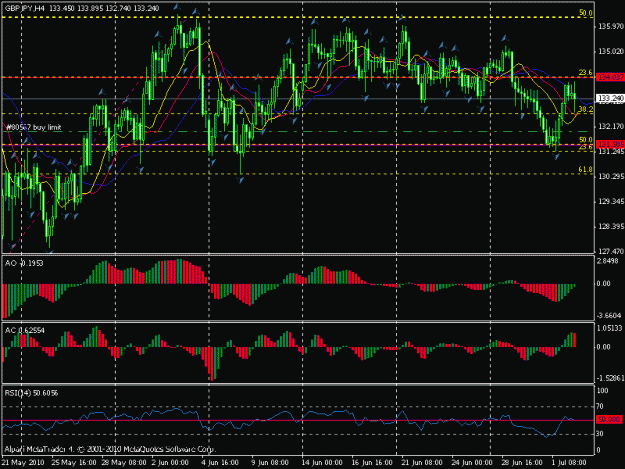625x469 pixels.
Task: Click the 70 RSI scale value
Action: [600, 406]
